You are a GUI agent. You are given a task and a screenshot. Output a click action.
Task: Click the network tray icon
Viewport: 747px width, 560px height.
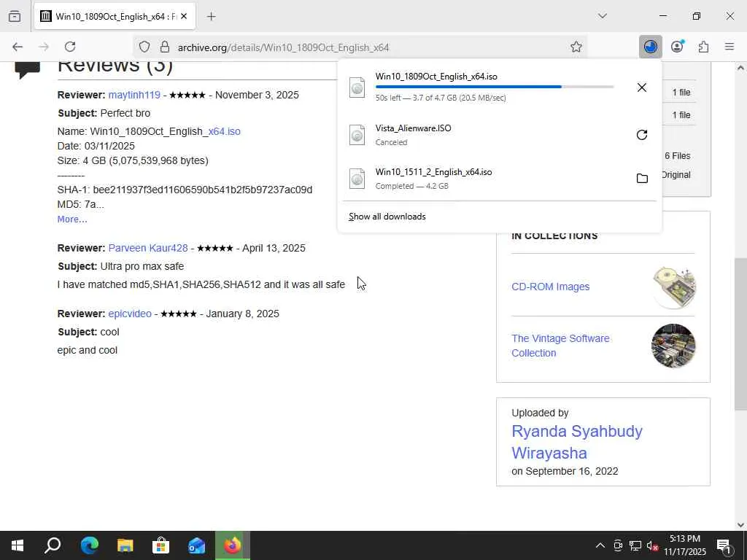click(x=635, y=545)
